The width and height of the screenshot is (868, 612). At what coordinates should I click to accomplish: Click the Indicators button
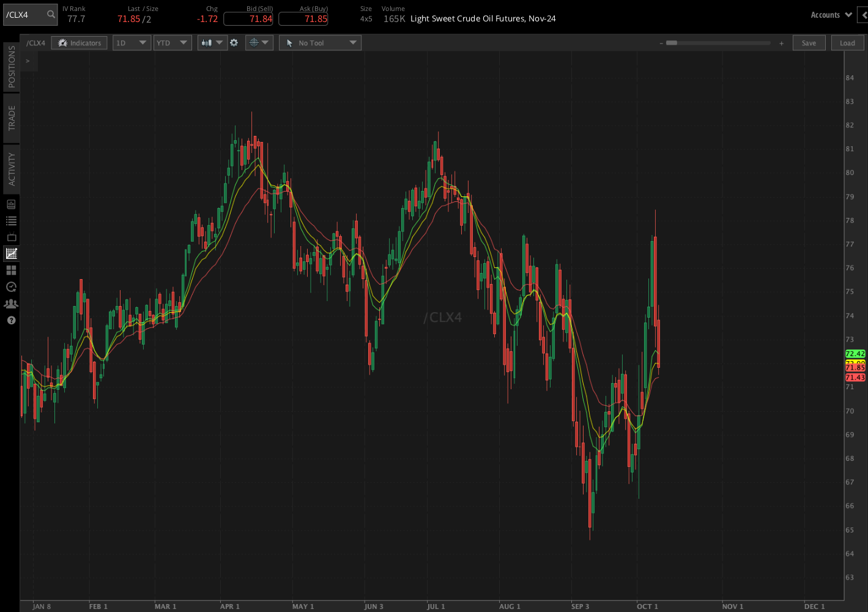pyautogui.click(x=79, y=43)
